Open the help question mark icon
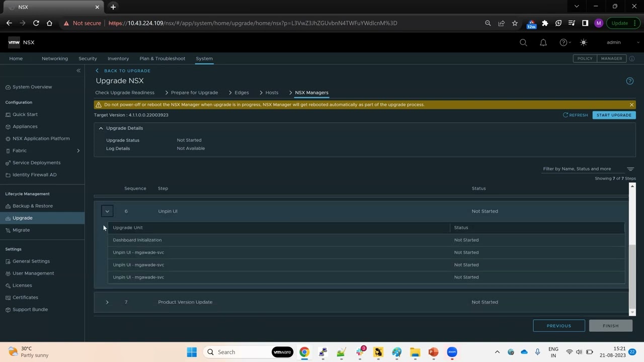Viewport: 644px width, 362px height. (x=563, y=42)
